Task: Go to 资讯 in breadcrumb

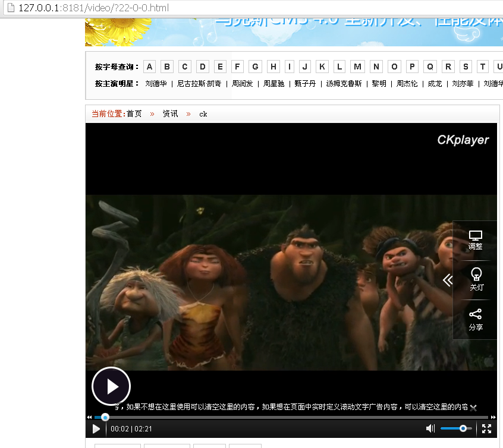Action: click(x=170, y=114)
